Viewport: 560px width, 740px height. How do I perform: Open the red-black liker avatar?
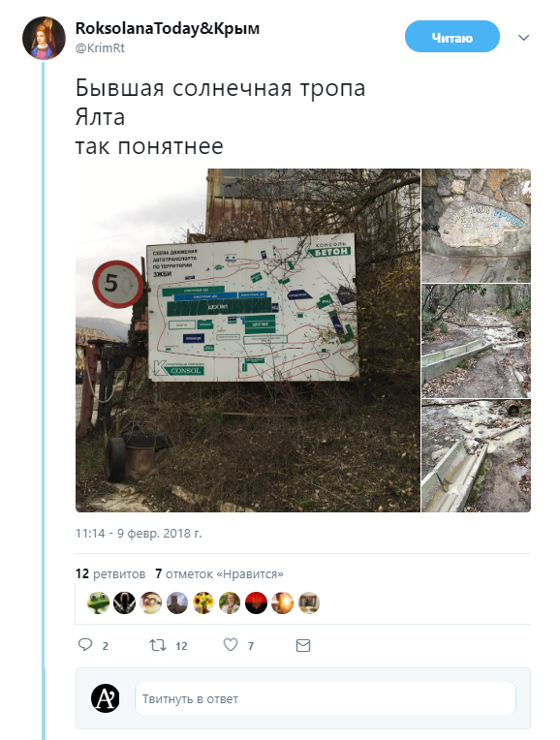tap(256, 602)
